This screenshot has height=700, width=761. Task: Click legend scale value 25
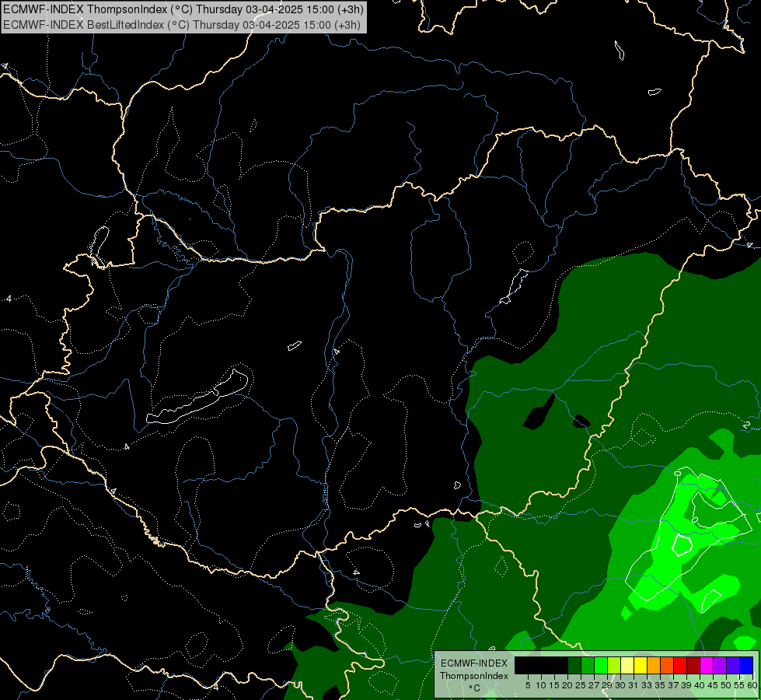pyautogui.click(x=581, y=685)
